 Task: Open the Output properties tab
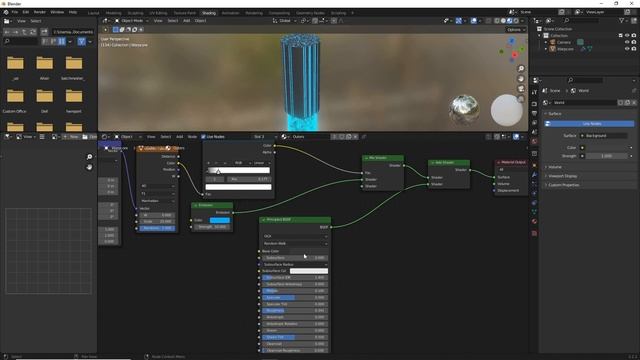534,113
